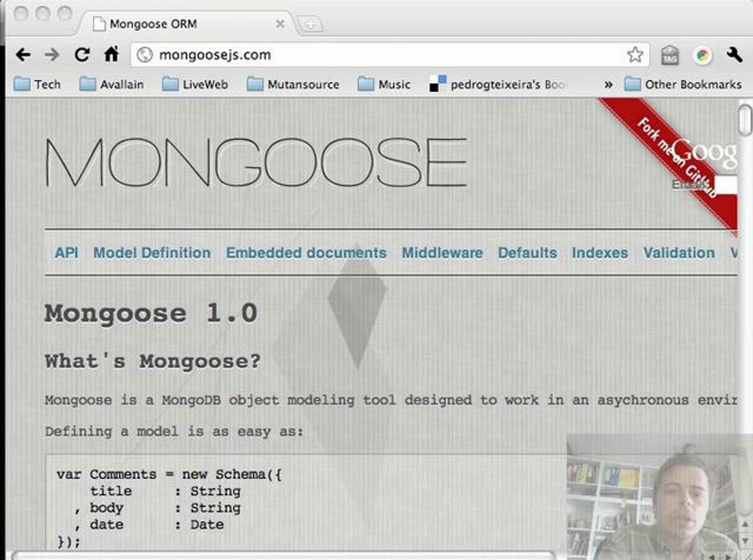Click the Middleware navigation link

tap(442, 253)
